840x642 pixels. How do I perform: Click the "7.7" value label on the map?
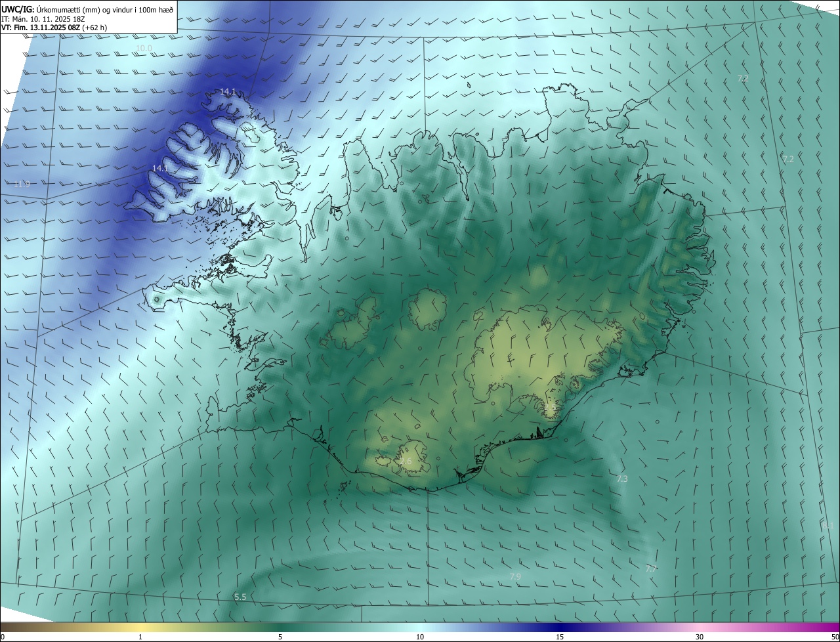651,569
